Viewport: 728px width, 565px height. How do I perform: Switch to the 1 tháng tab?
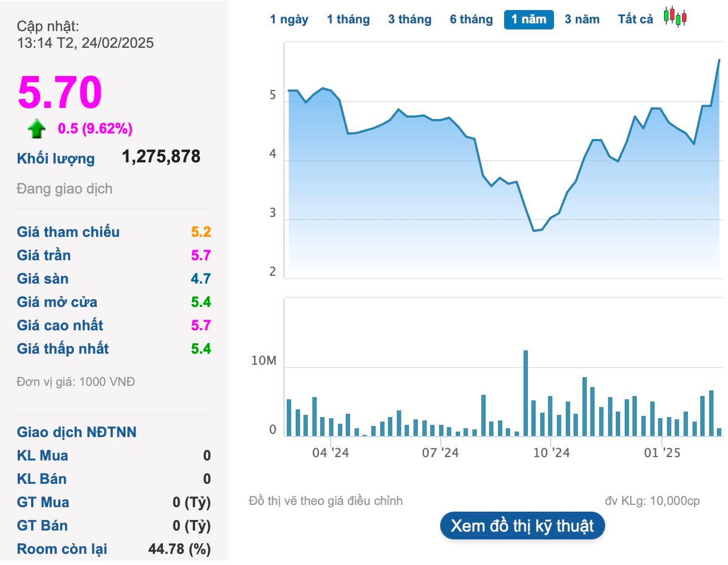(348, 19)
